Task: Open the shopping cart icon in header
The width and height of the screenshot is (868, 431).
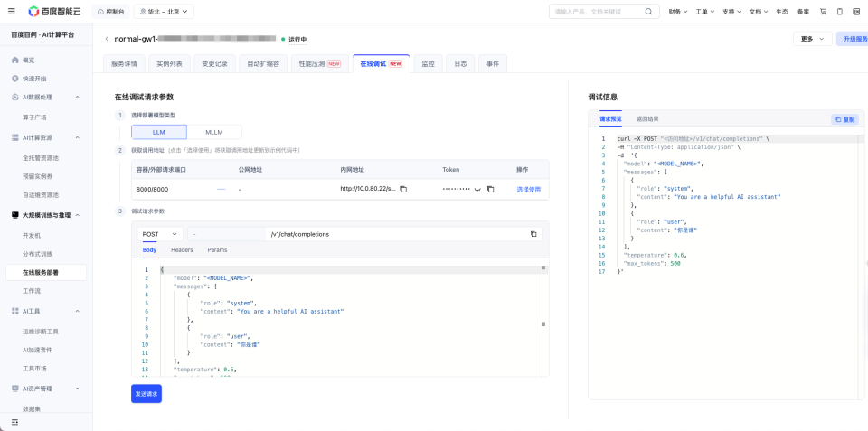Action: pos(823,12)
